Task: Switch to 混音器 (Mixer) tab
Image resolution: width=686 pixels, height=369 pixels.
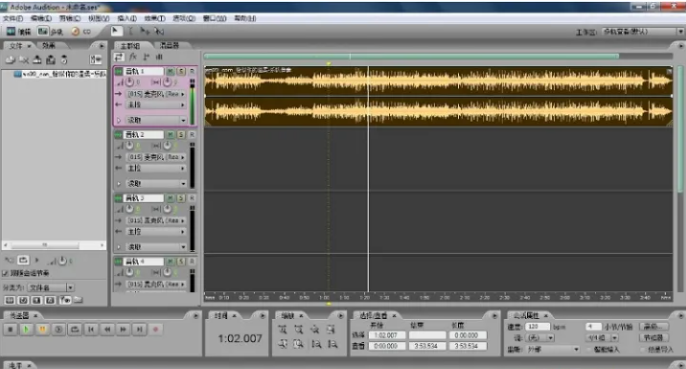Action: coord(169,45)
